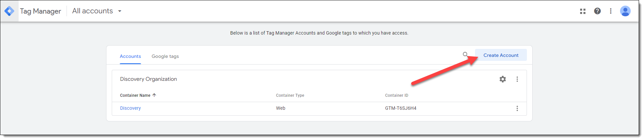Click the search magnifier icon
The height and width of the screenshot is (140, 644).
click(x=465, y=55)
